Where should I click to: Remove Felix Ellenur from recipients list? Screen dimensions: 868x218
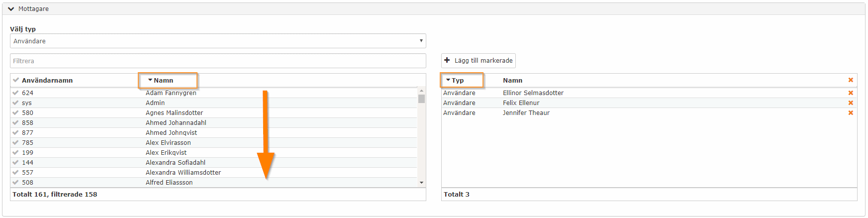[851, 103]
